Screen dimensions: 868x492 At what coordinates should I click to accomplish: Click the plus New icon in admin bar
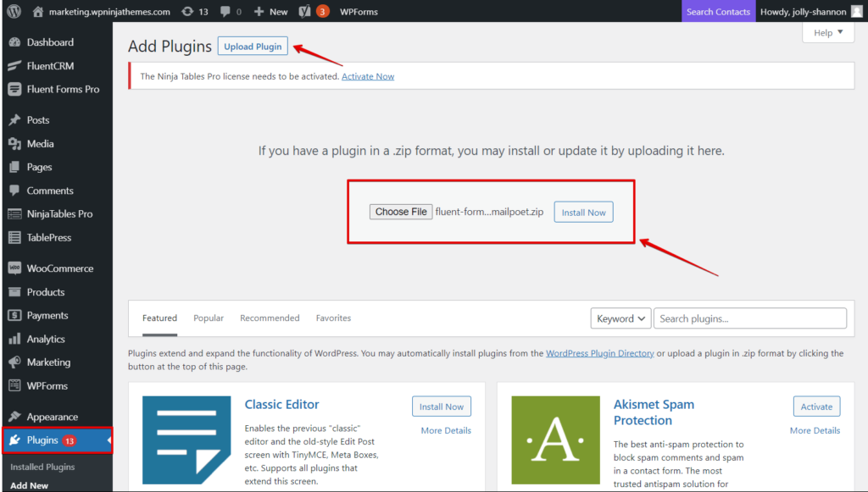pos(259,11)
